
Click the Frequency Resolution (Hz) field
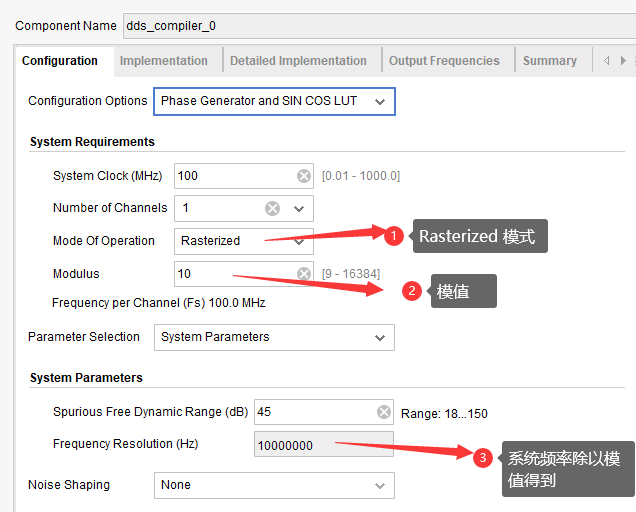(324, 445)
